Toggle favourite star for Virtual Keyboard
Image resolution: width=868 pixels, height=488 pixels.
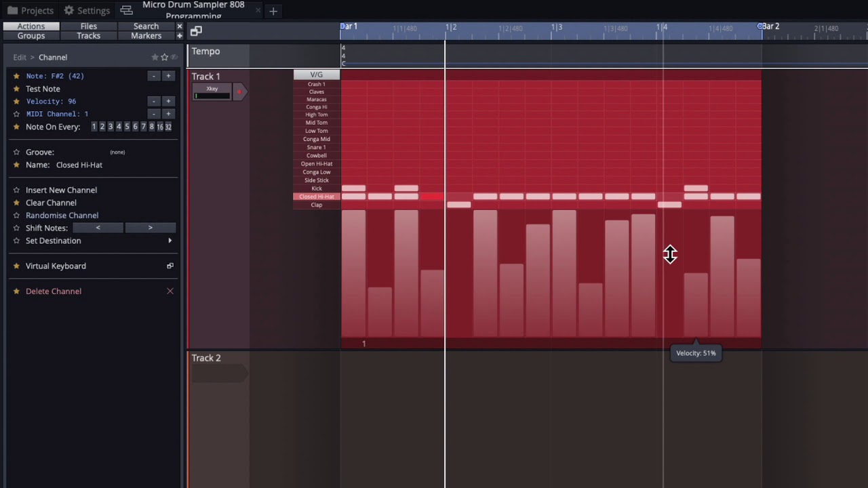16,266
